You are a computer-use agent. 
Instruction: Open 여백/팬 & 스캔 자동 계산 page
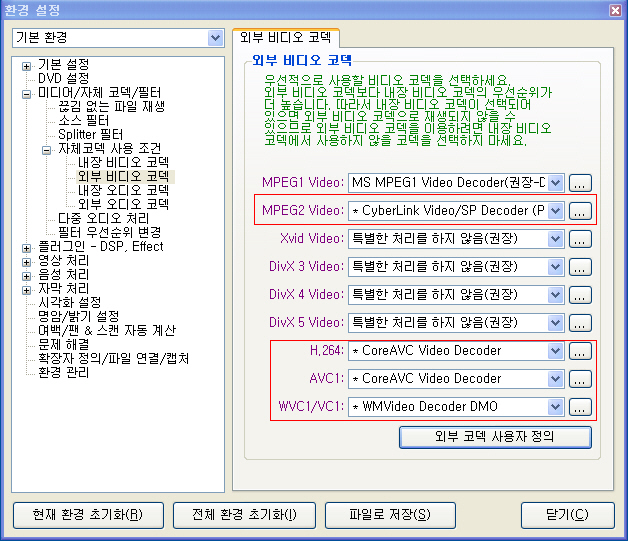[x=107, y=330]
